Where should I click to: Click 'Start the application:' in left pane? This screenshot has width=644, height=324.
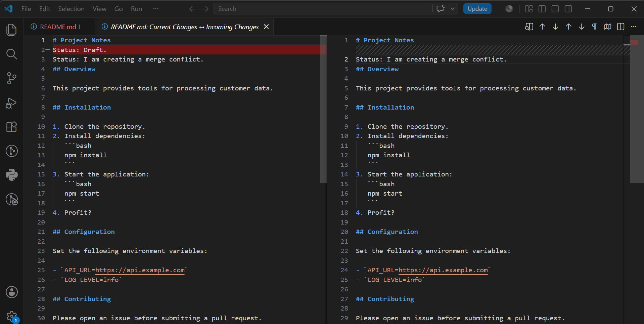click(107, 174)
